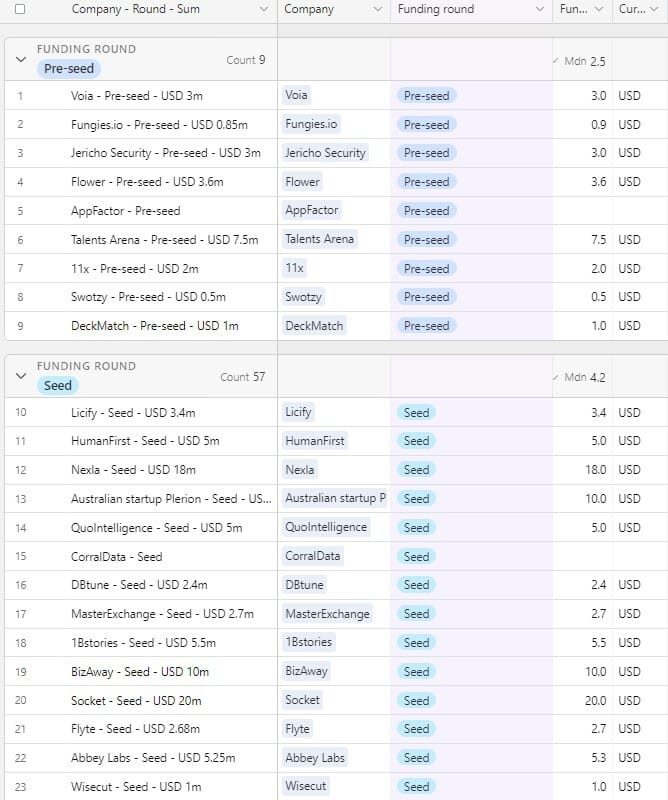Open dropdown arrow of Company - Round - Sum column
Image resolution: width=668 pixels, height=800 pixels.
(263, 9)
